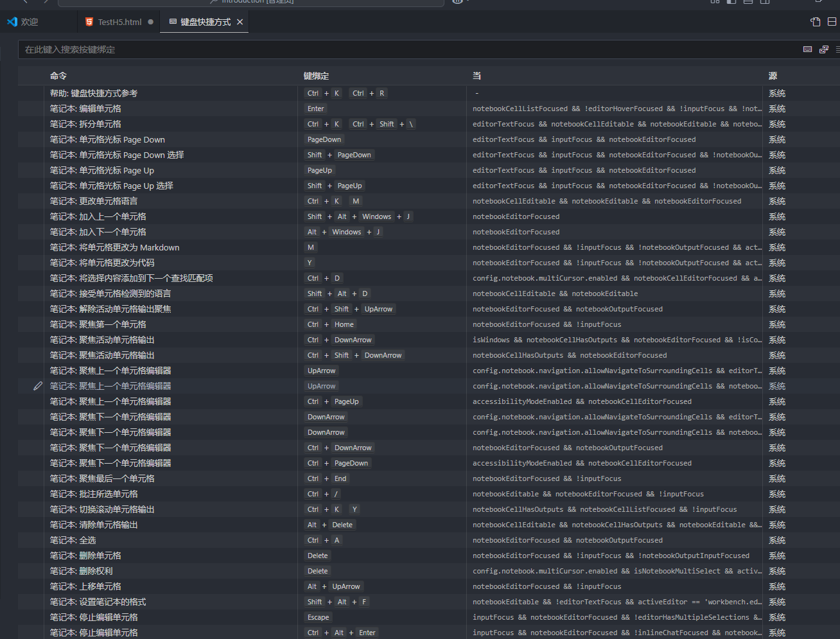The height and width of the screenshot is (639, 840).
Task: Switch to the 欢迎 tab
Action: click(x=39, y=22)
